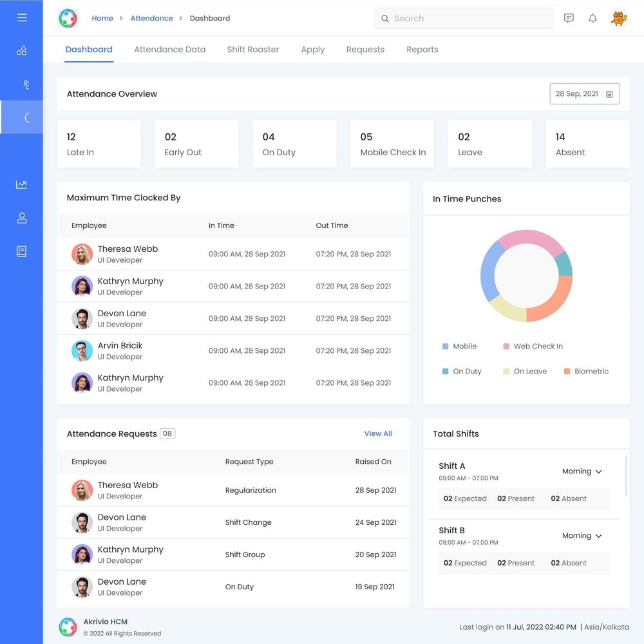Open the Requests tab
This screenshot has width=644, height=644.
coord(365,50)
